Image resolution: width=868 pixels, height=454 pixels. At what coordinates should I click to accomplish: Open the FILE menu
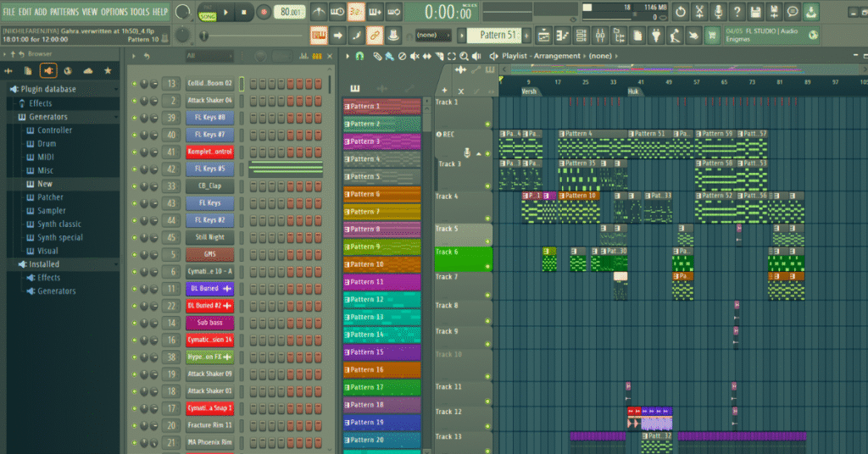click(x=8, y=12)
